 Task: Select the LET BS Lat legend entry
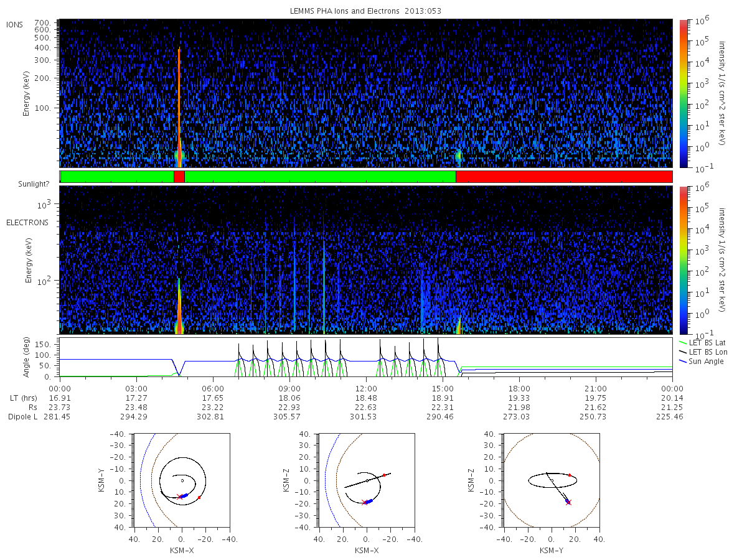pos(707,343)
